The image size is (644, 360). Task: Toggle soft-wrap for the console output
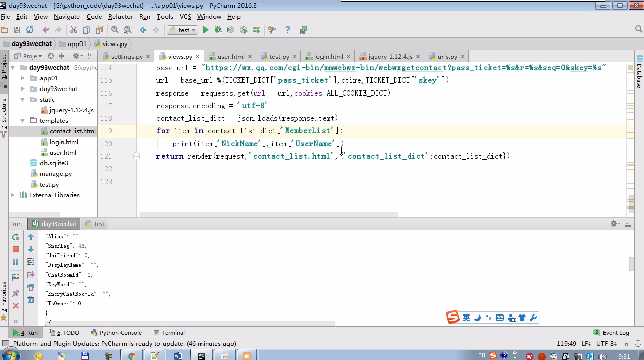click(x=31, y=262)
